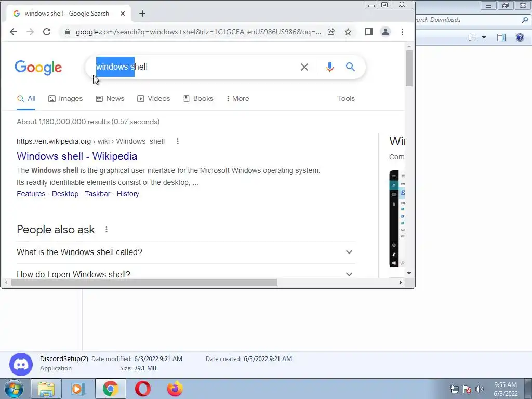Open Windows shell - Wikipedia result
Screen dimensions: 532x399
pyautogui.click(x=77, y=156)
